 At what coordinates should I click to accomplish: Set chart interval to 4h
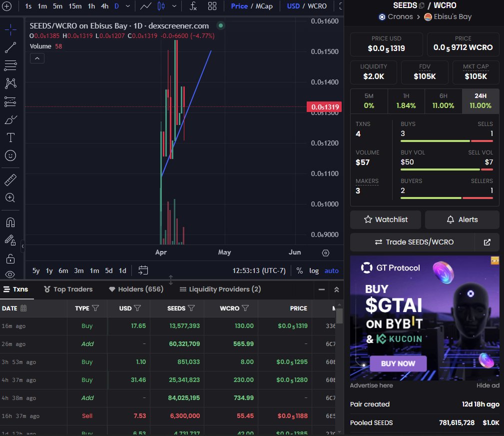pyautogui.click(x=104, y=6)
